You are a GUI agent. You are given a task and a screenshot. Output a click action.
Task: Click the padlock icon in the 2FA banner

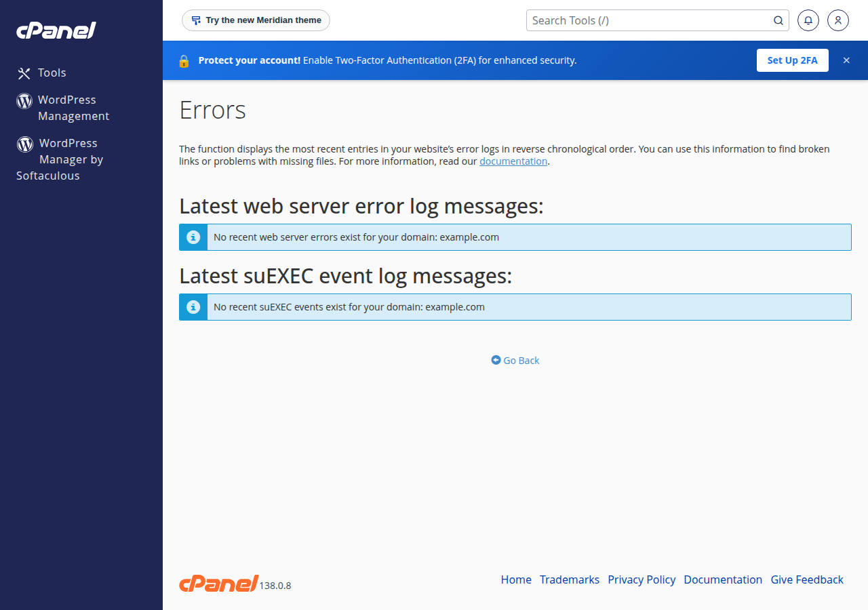point(184,60)
